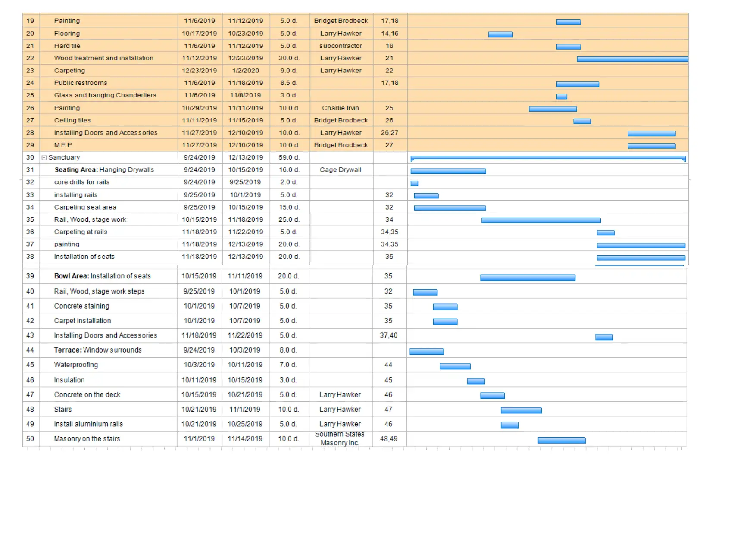The width and height of the screenshot is (756, 535).
Task: Click Gantt bar for Ceiling tiles
Action: [x=582, y=121]
